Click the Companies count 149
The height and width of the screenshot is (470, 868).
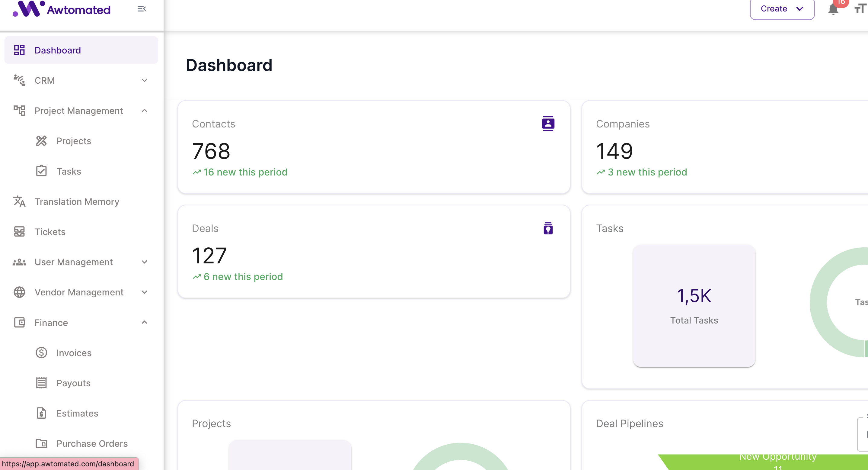[x=614, y=151]
